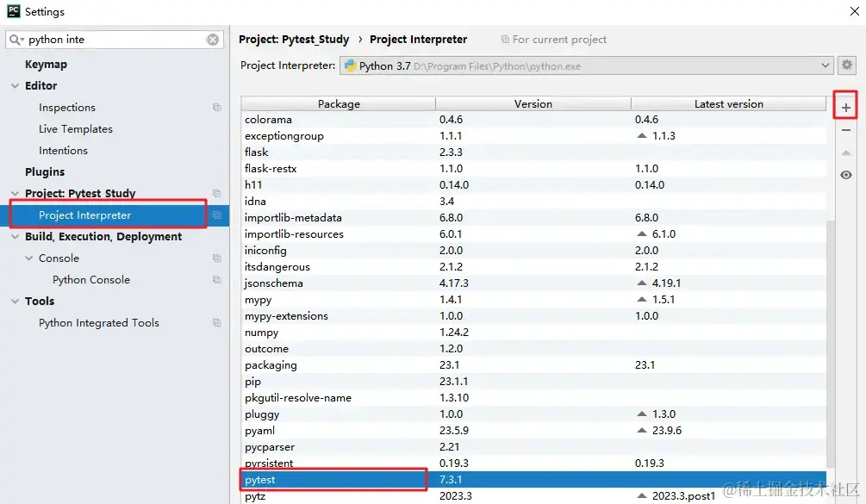Collapse the Project: Pytest_Study section
This screenshot has width=866, height=504.
click(15, 193)
